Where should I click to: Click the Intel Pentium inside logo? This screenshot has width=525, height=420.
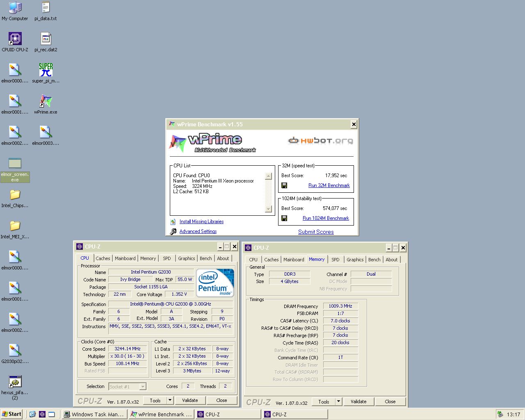click(215, 283)
